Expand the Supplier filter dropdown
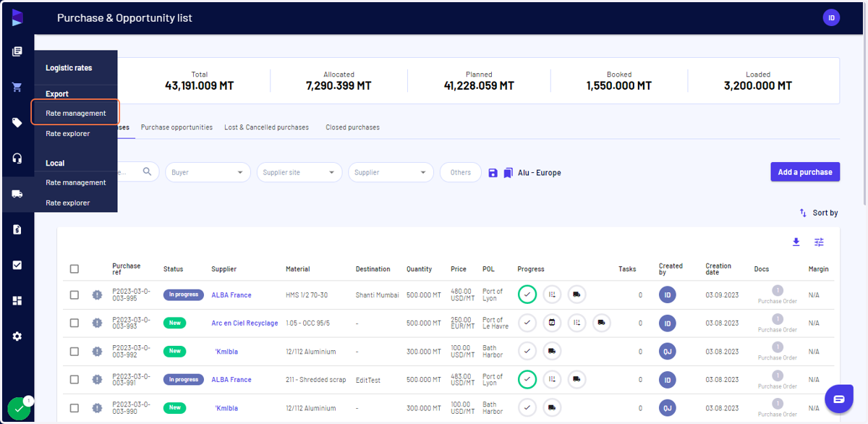Image resolution: width=868 pixels, height=424 pixels. click(x=391, y=172)
